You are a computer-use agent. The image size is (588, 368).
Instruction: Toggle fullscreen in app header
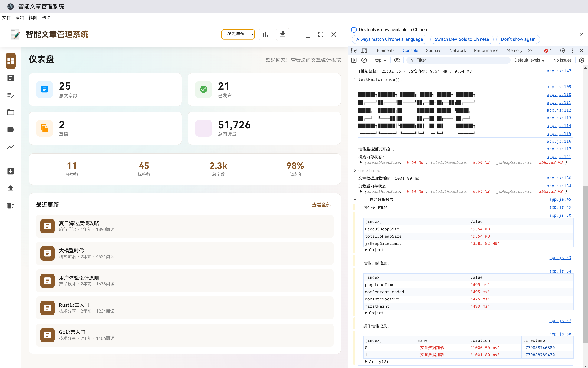[321, 34]
